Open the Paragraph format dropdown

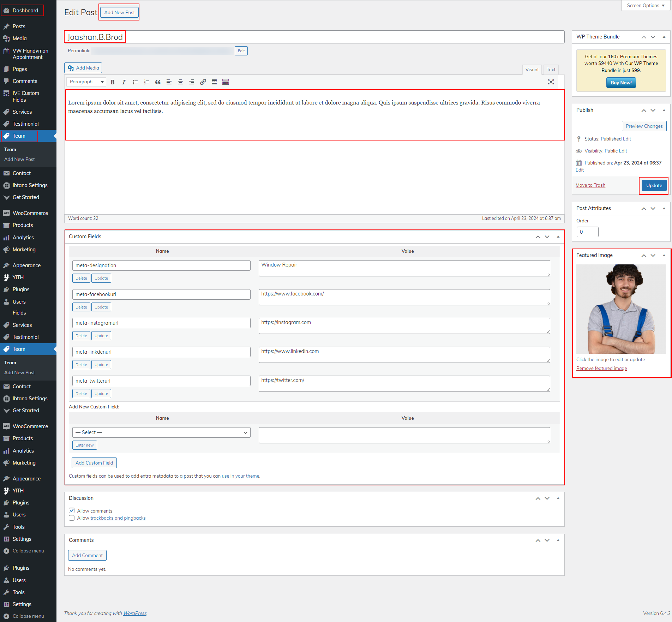point(86,82)
